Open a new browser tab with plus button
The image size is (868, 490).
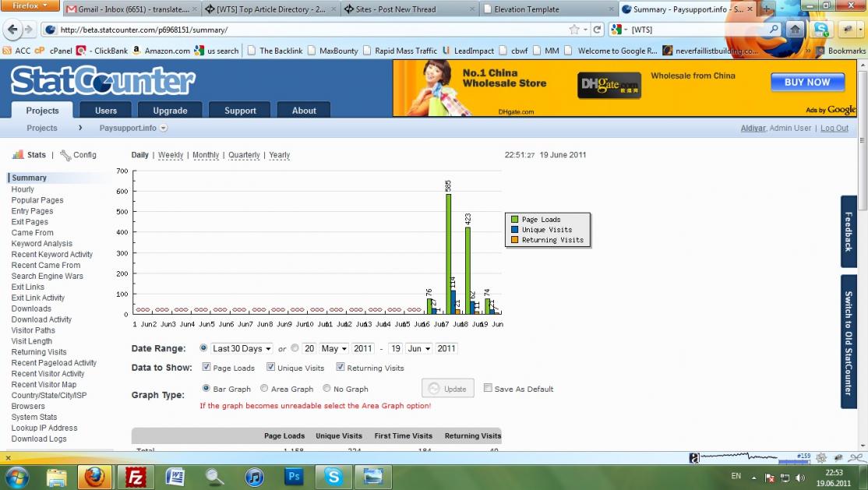click(766, 9)
